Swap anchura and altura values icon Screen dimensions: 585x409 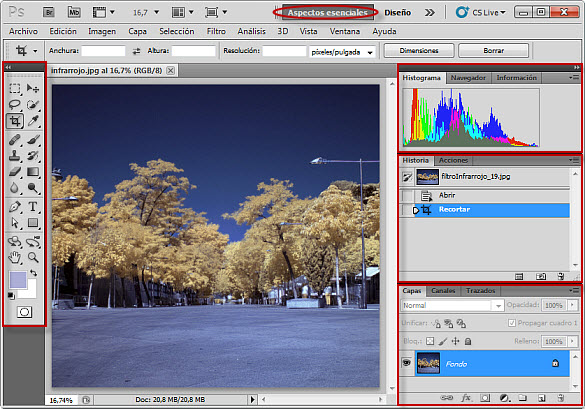[136, 51]
